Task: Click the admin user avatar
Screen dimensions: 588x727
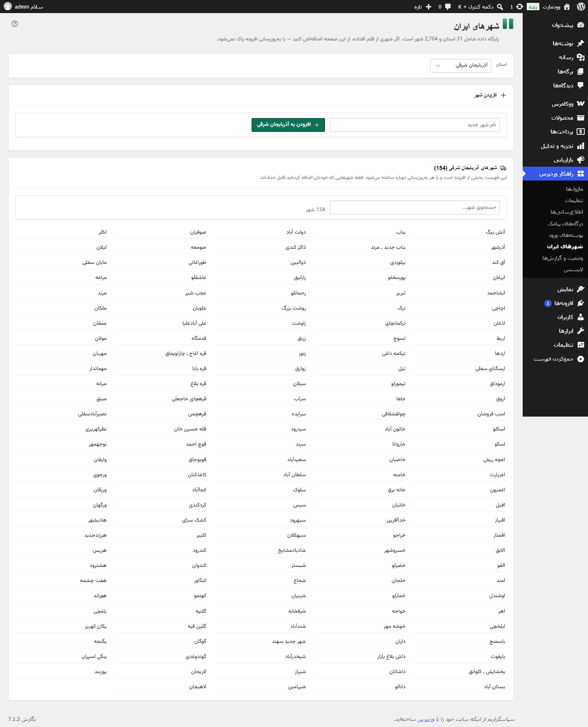Action: click(x=8, y=7)
